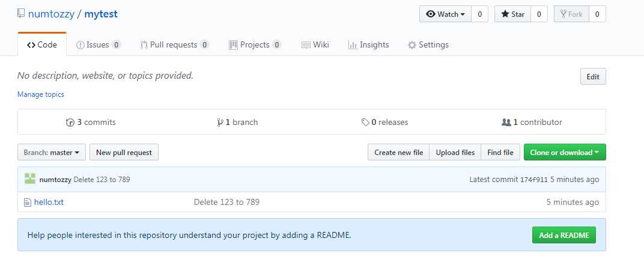Open the Projects tab
Image resolution: width=644 pixels, height=268 pixels.
point(255,45)
